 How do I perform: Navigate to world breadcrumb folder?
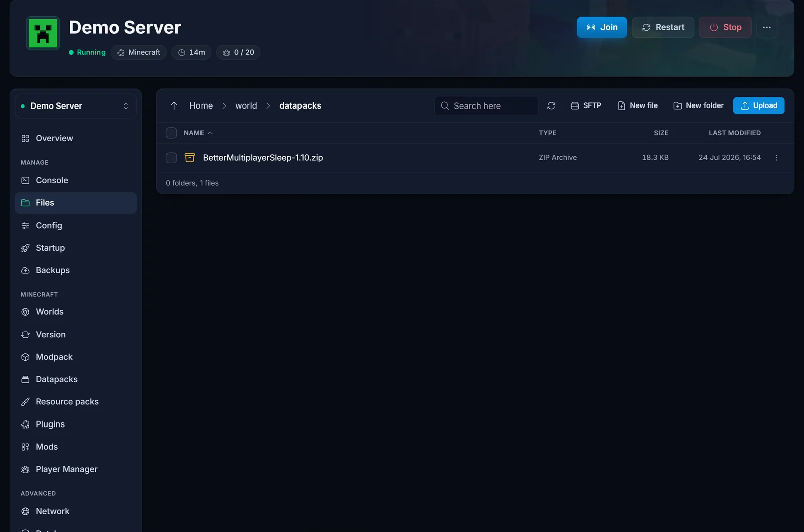246,105
